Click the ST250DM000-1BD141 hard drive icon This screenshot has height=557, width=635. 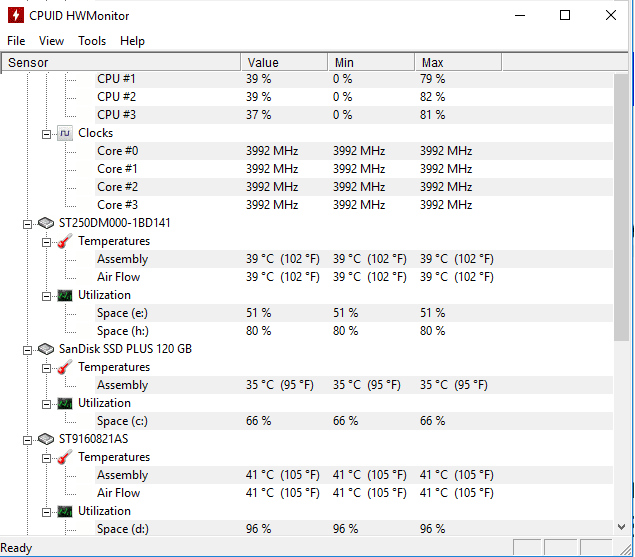tap(46, 223)
